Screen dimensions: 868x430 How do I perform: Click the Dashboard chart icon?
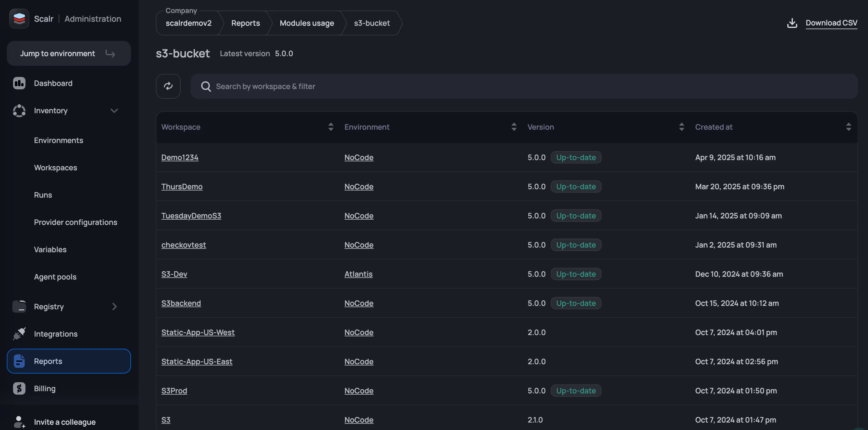coord(19,83)
